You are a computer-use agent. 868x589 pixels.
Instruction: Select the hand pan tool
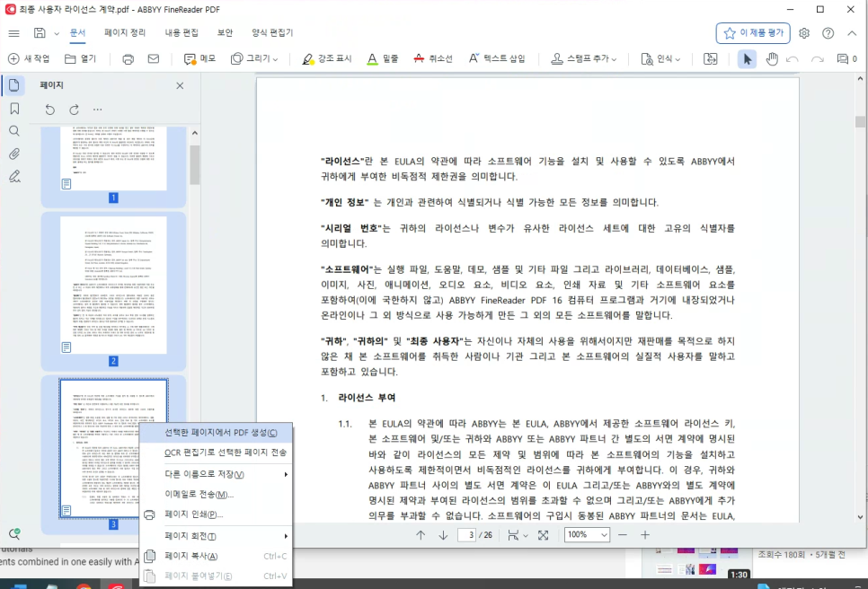772,58
